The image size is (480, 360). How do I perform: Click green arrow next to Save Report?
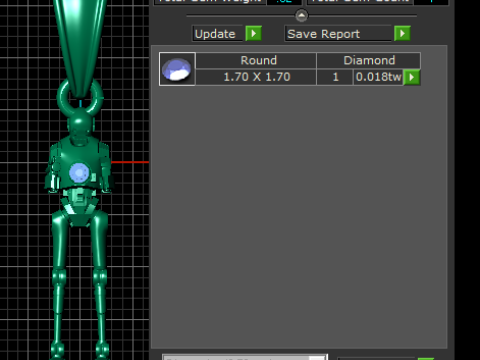point(402,34)
